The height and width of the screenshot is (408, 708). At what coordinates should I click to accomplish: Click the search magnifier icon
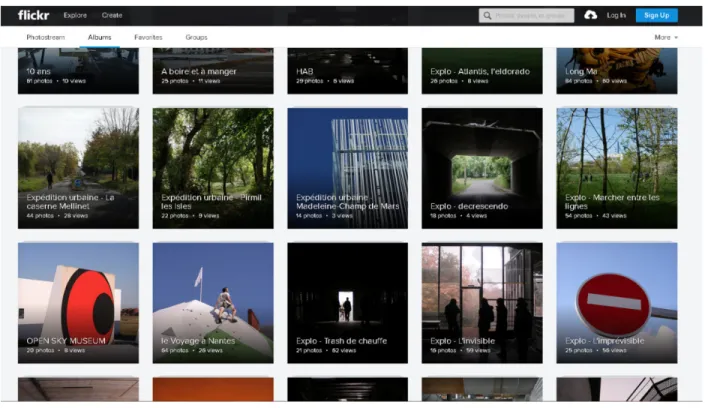487,16
